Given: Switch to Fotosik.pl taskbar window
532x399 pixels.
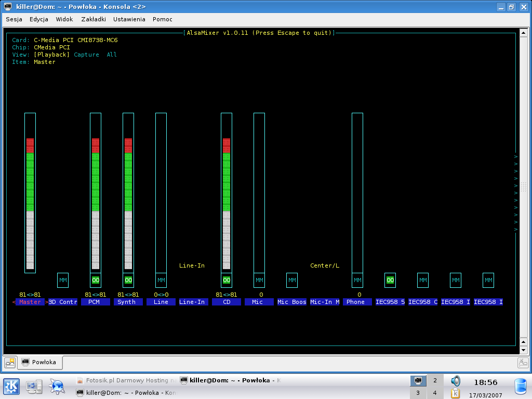Looking at the screenshot, I should (126, 380).
